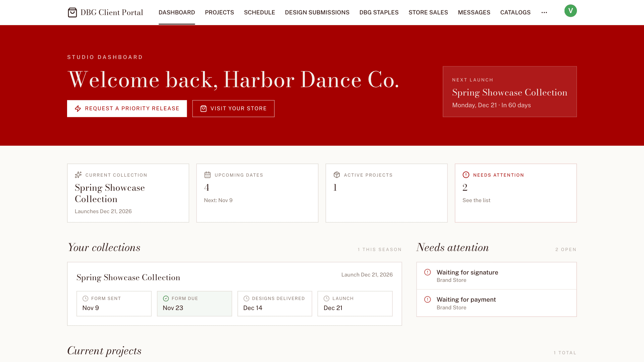Select the Launch Dec 21 milestone
Screen dimensions: 644x362
coord(355,304)
